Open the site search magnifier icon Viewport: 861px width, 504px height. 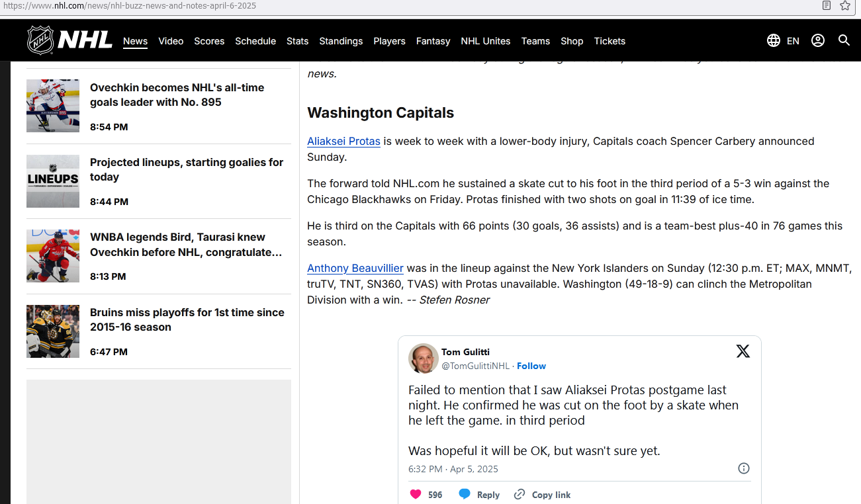pos(844,40)
